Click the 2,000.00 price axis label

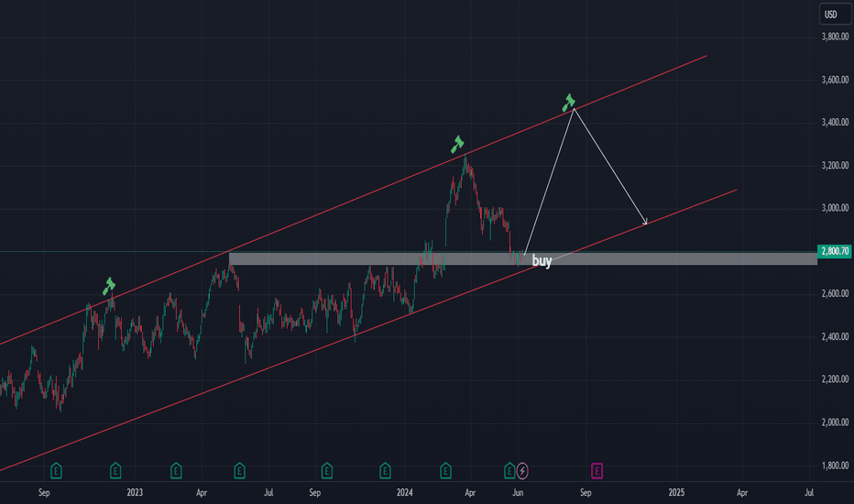[x=835, y=422]
